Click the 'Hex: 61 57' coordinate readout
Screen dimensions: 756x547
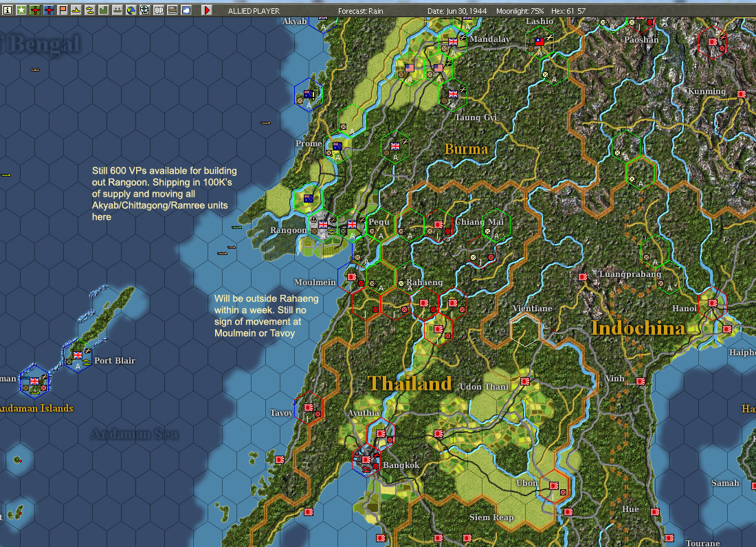568,10
